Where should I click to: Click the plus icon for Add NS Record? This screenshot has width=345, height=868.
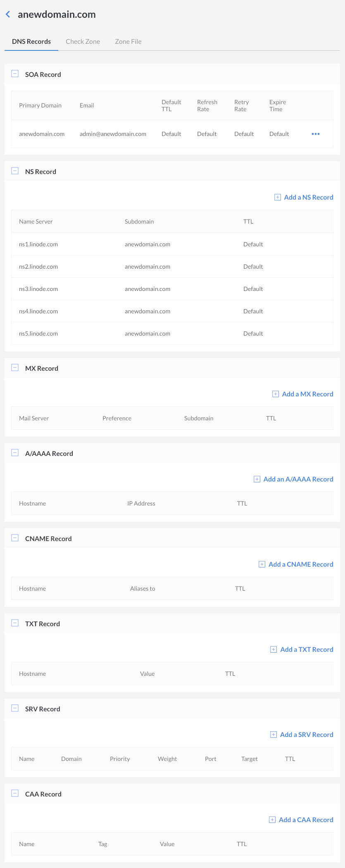pyautogui.click(x=278, y=198)
